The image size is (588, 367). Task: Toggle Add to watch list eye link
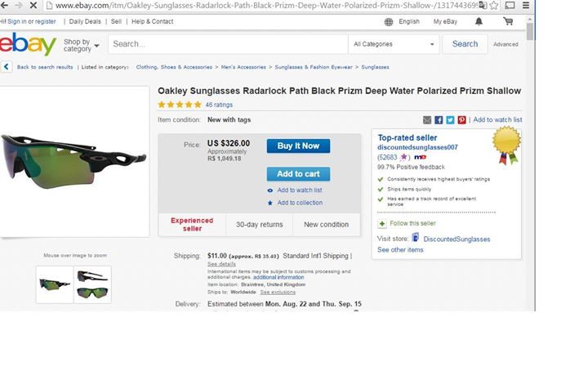point(296,190)
